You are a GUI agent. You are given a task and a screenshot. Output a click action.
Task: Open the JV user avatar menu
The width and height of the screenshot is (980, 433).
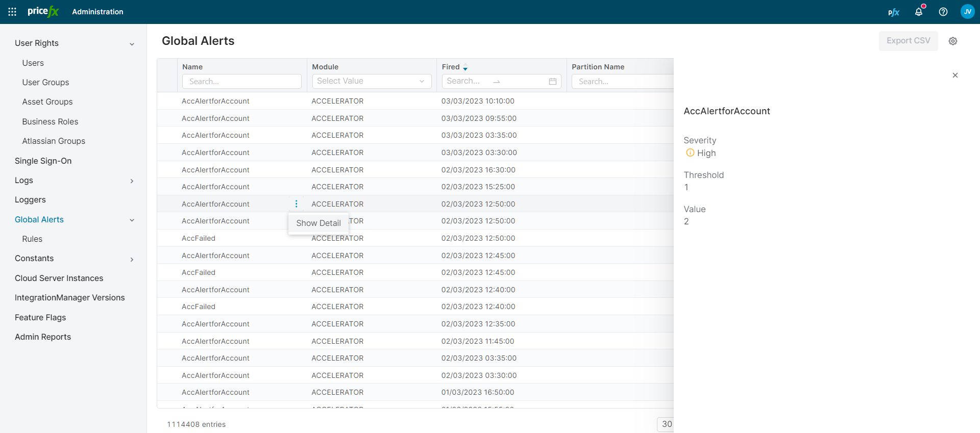(x=967, y=12)
